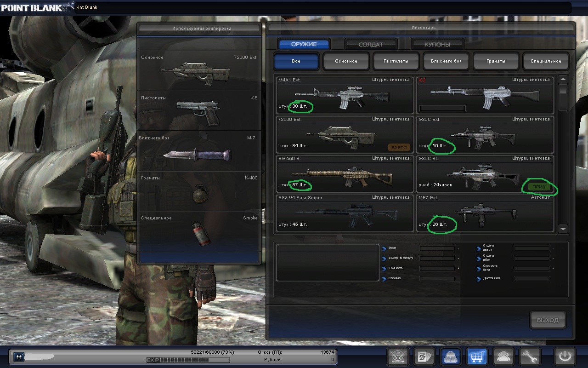Screen dimensions: 588x368
Task: Open the clan emblem icon in the bottom bar
Action: point(397,356)
